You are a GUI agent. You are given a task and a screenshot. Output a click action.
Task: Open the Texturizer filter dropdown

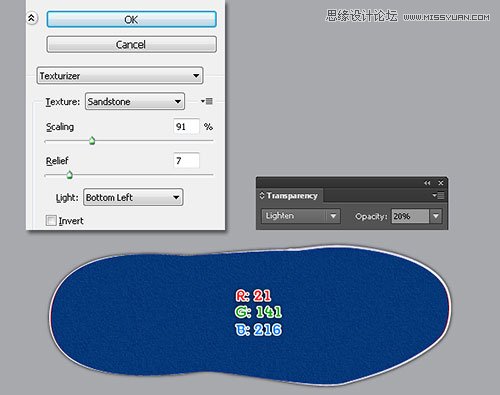(120, 76)
